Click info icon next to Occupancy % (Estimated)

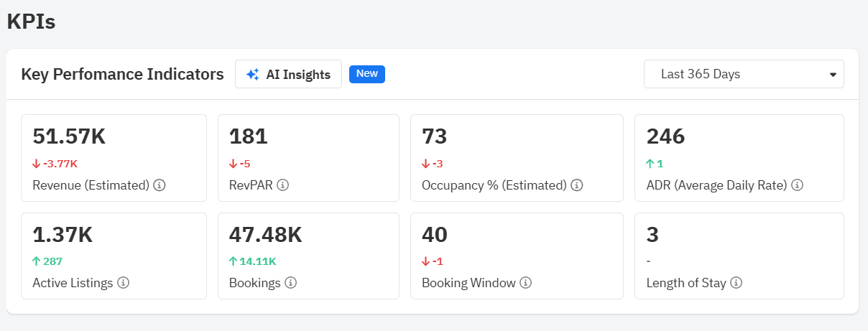(x=576, y=185)
